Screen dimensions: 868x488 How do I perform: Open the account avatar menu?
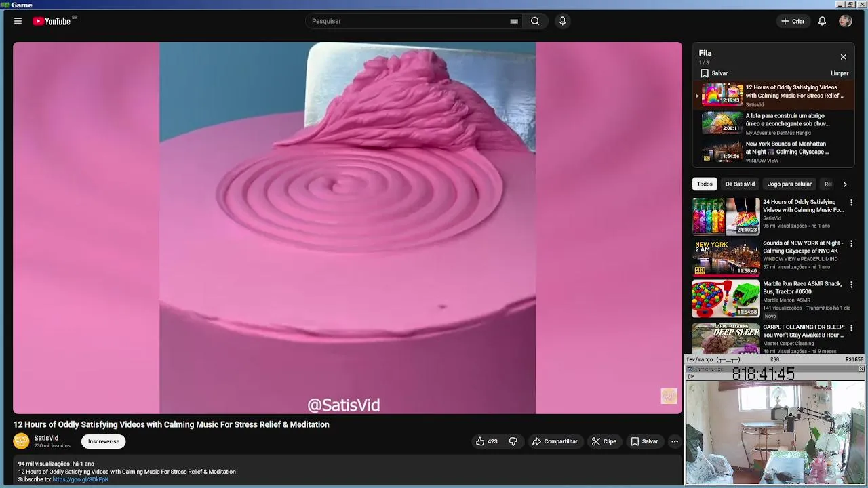(845, 21)
